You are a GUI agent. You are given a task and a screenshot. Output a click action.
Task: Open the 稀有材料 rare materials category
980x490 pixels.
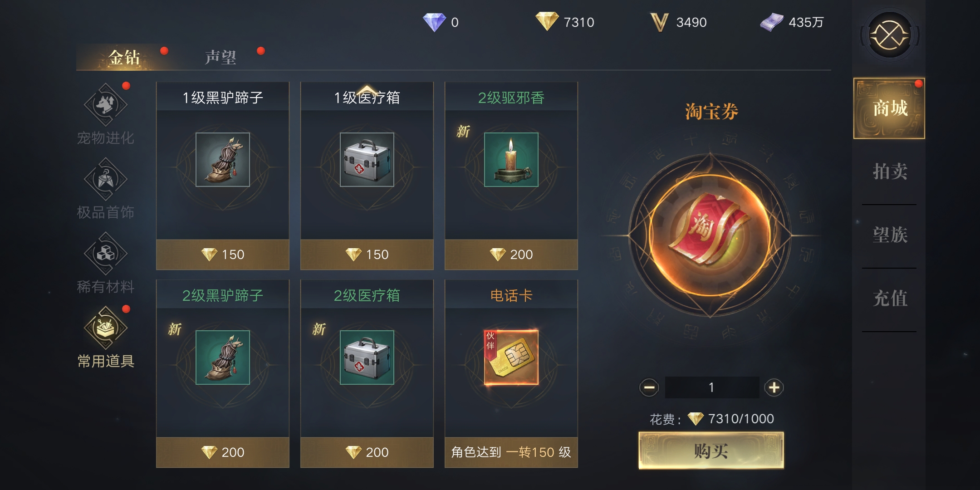[x=106, y=263]
